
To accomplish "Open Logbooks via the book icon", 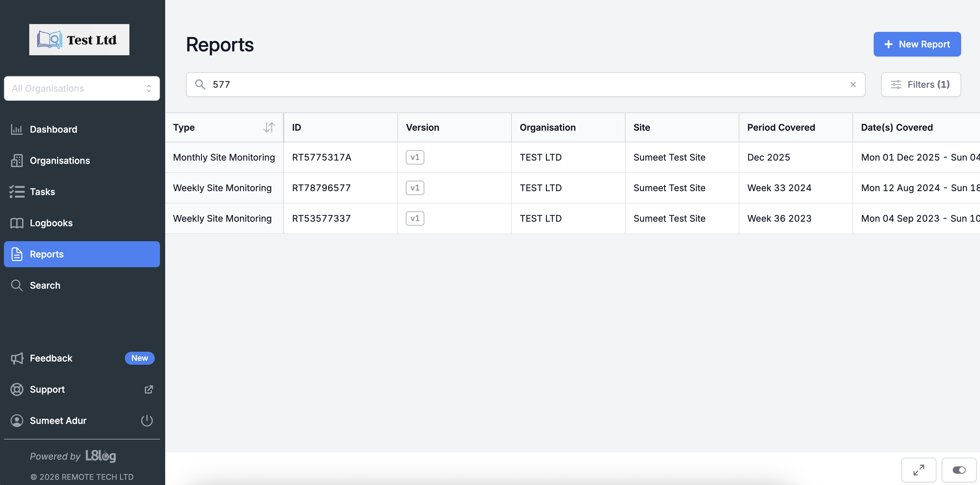I will 17,223.
